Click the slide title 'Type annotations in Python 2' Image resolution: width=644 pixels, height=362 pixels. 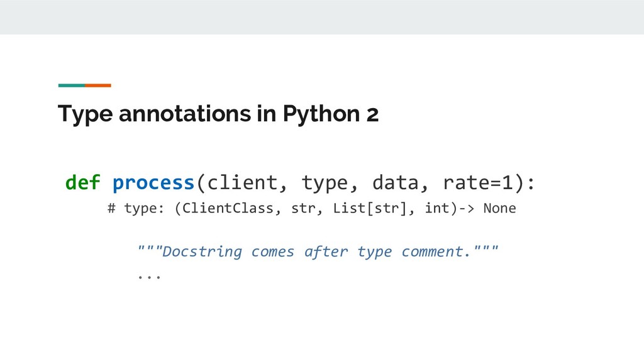coord(218,116)
